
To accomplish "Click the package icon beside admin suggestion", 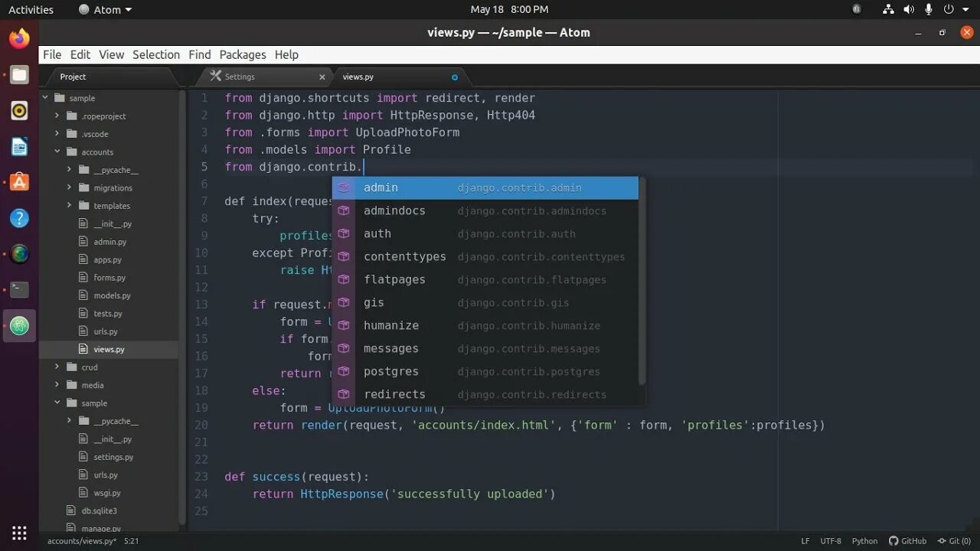I will [x=344, y=187].
